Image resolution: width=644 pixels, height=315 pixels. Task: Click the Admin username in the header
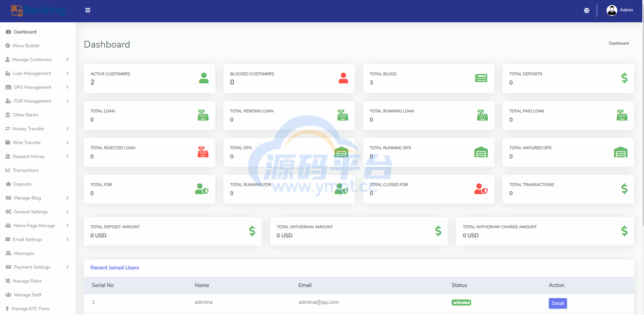(x=626, y=10)
